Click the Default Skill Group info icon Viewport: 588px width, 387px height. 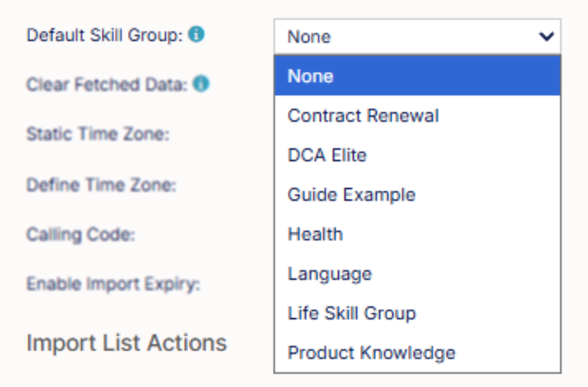pyautogui.click(x=196, y=34)
